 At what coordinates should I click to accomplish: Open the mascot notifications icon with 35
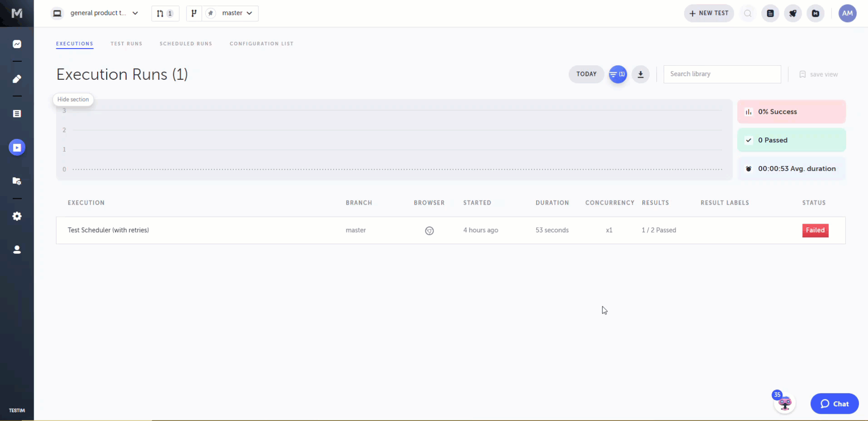coord(784,402)
